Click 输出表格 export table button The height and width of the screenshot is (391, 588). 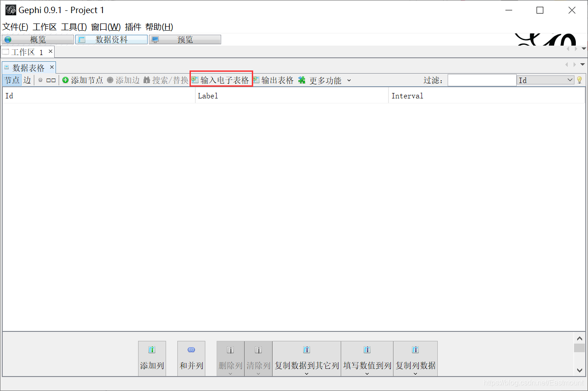273,80
